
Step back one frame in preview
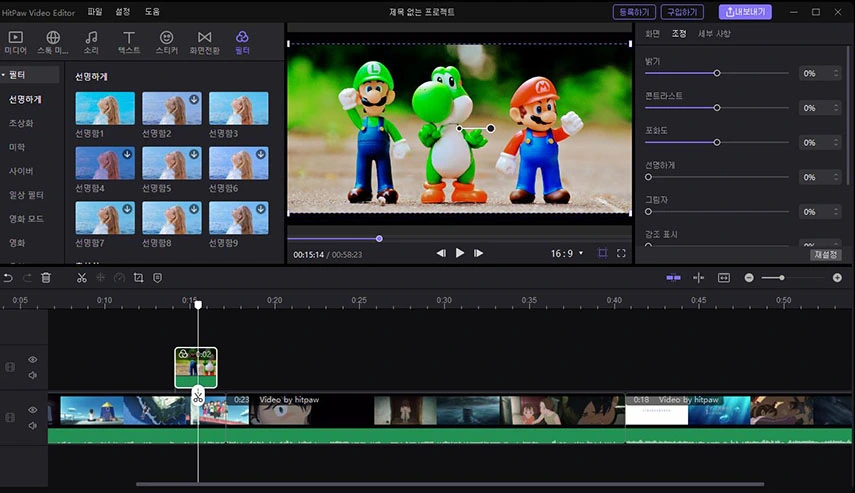(x=441, y=253)
